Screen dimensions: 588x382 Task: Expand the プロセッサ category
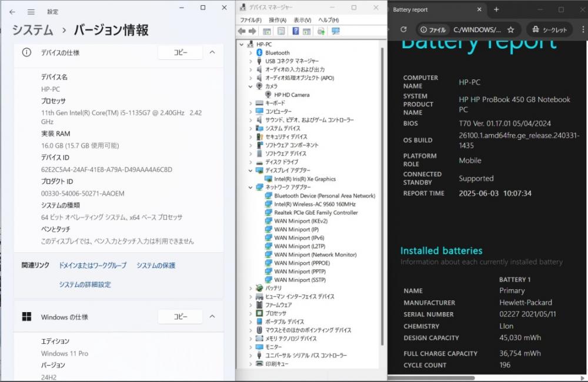250,313
